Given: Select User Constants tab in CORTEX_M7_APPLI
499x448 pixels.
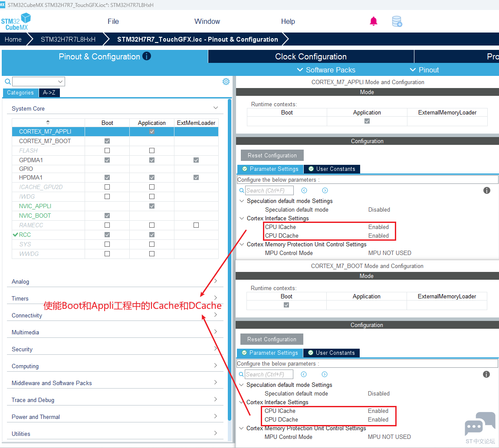Looking at the screenshot, I should click(x=332, y=169).
